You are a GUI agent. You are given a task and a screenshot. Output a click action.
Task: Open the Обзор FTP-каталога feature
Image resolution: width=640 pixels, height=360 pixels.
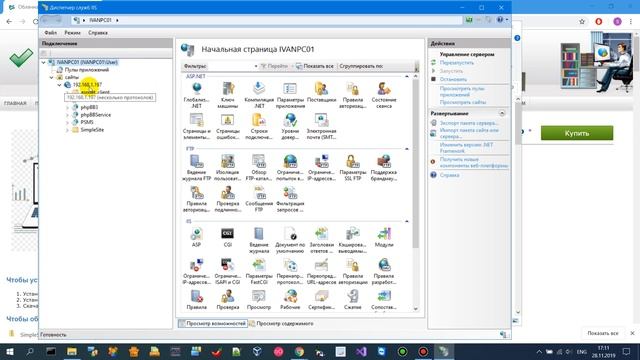click(x=259, y=168)
